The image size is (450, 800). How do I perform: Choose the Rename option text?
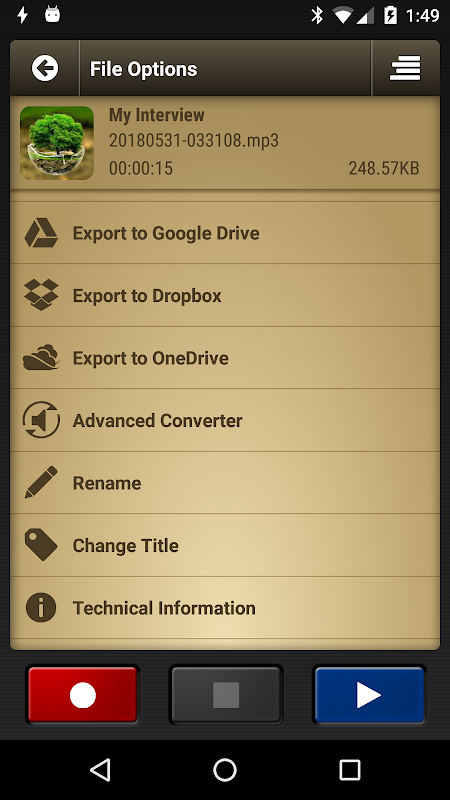click(x=107, y=483)
